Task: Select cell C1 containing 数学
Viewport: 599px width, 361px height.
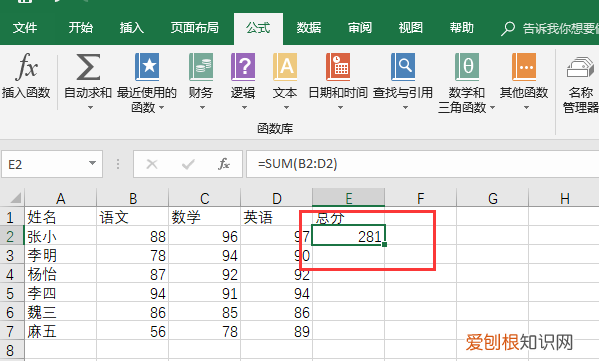Action: click(205, 217)
